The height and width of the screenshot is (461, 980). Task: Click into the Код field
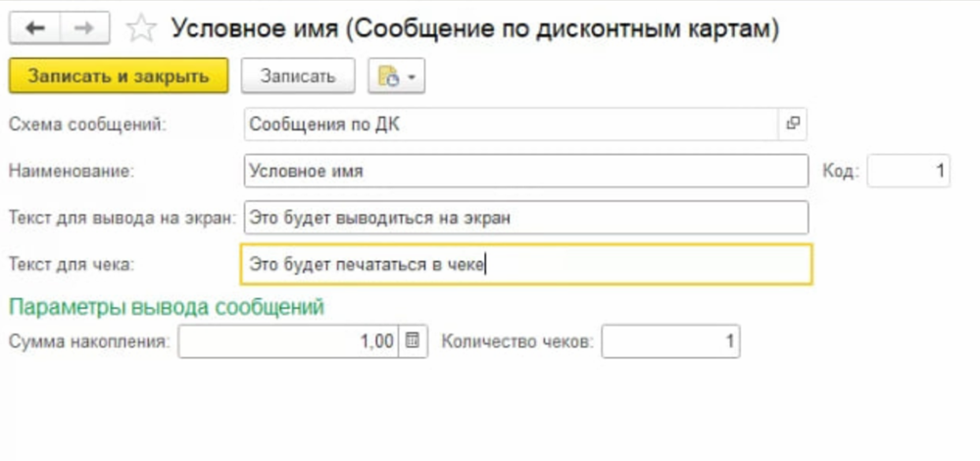coord(907,171)
